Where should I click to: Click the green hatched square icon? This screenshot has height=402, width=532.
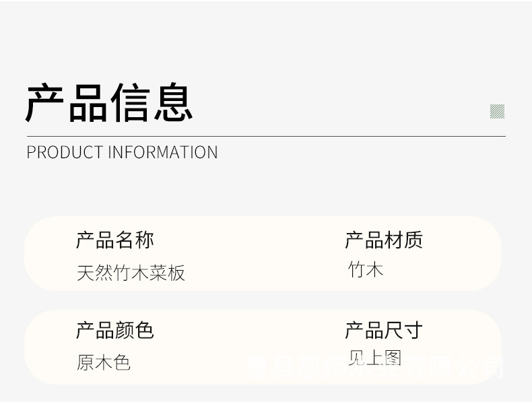[497, 111]
